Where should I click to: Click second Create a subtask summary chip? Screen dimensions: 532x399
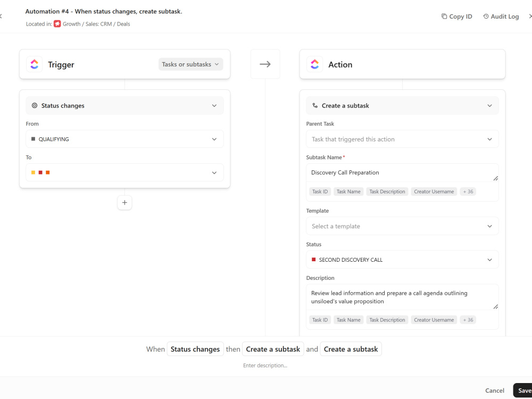tap(351, 349)
